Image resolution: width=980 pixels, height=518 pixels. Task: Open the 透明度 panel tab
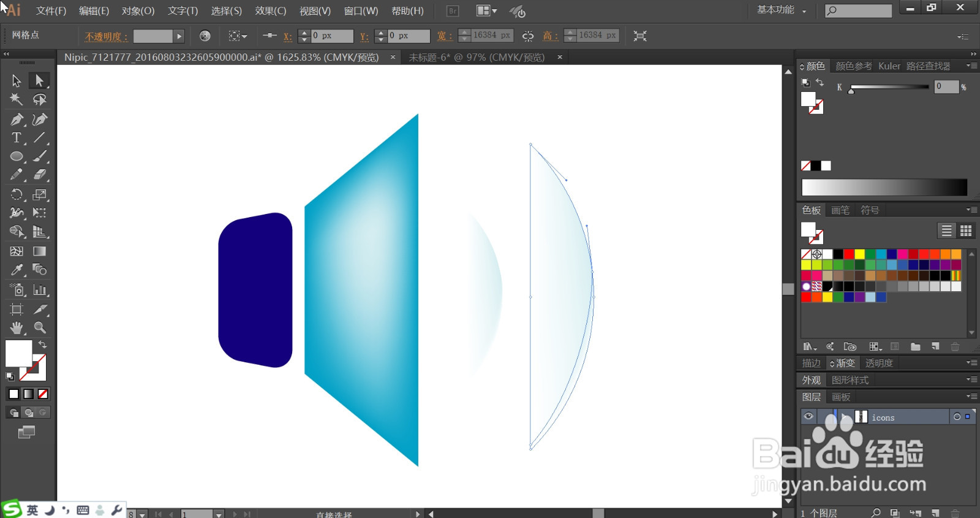coord(879,363)
